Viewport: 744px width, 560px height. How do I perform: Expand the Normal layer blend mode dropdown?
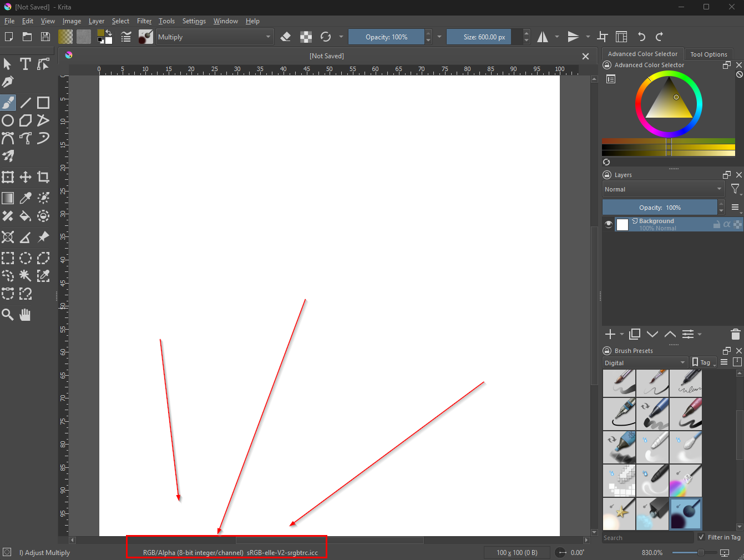(x=663, y=189)
